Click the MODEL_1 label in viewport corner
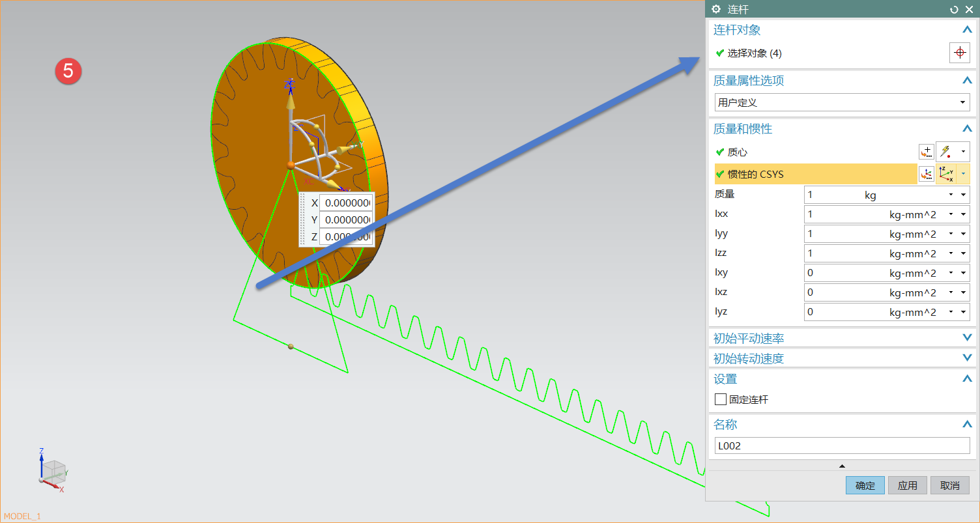The image size is (980, 523). (22, 516)
